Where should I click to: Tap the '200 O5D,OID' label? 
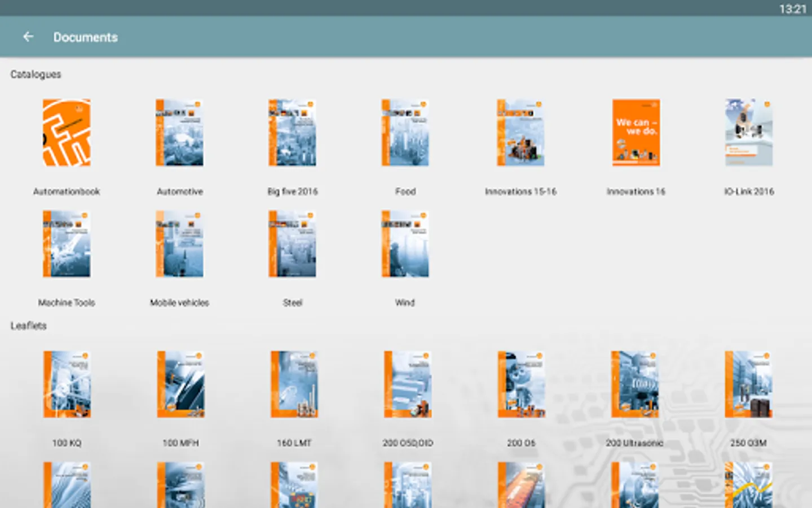[x=408, y=443]
